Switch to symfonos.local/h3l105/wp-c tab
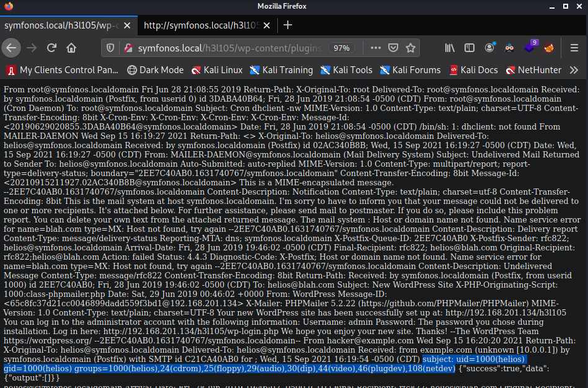This screenshot has width=588, height=388. point(61,25)
